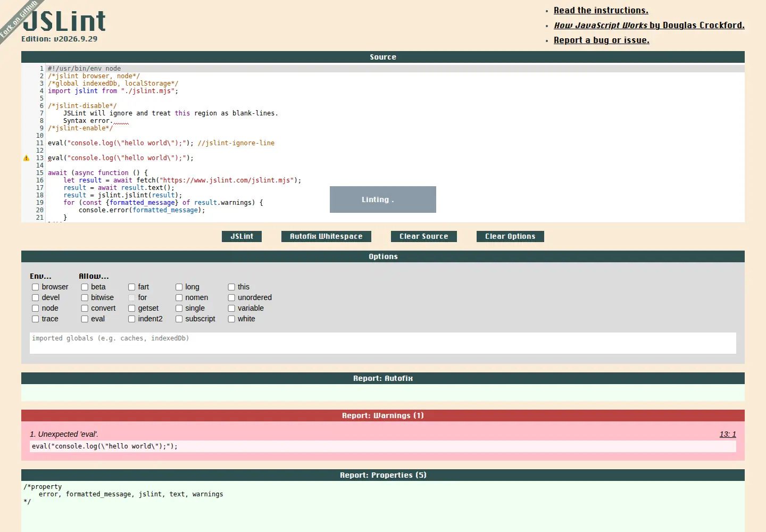Follow the Report a bug or issue link
The width and height of the screenshot is (766, 532).
point(602,40)
